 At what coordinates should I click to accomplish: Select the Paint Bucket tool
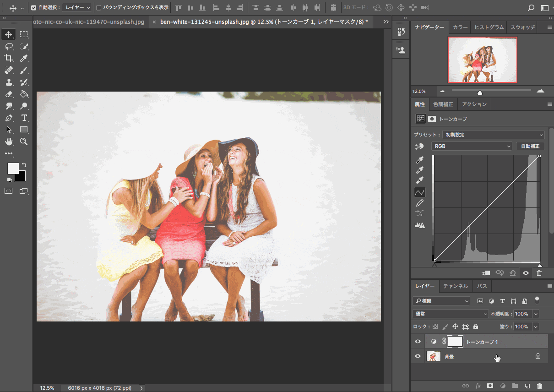point(24,94)
